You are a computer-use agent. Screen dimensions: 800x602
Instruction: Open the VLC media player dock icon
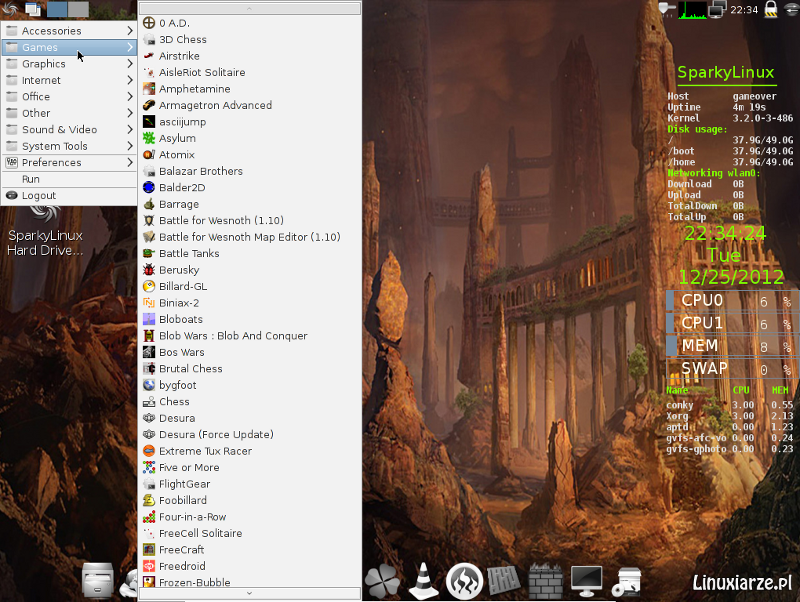(422, 578)
